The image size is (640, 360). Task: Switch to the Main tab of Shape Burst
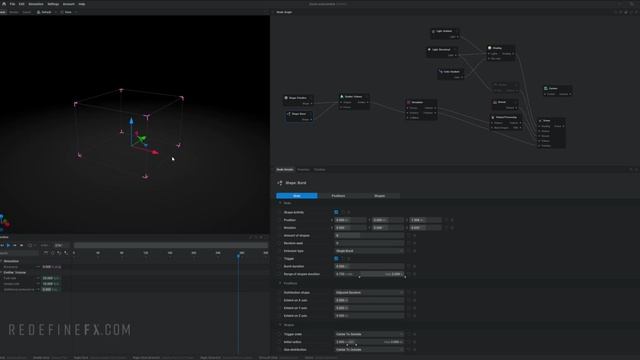point(297,196)
